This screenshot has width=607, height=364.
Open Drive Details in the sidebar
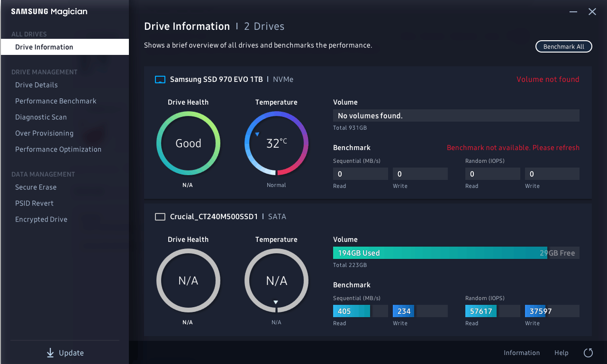36,85
